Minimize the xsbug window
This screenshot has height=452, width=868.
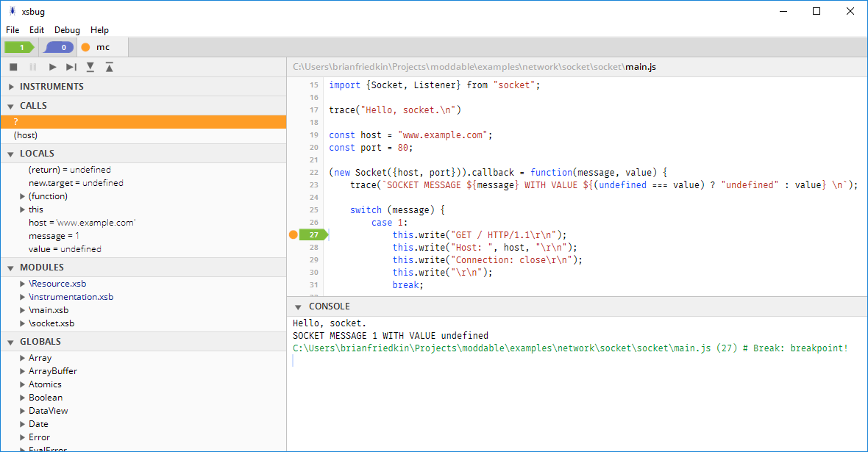coord(783,11)
